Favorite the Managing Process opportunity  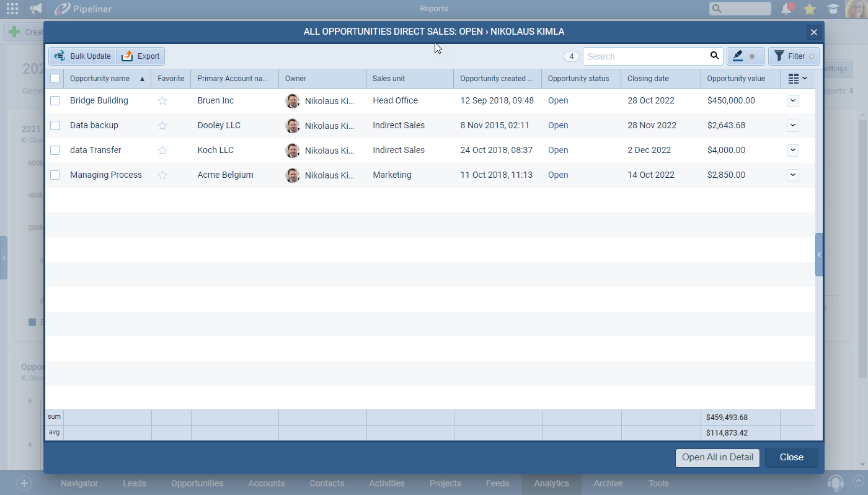click(162, 175)
